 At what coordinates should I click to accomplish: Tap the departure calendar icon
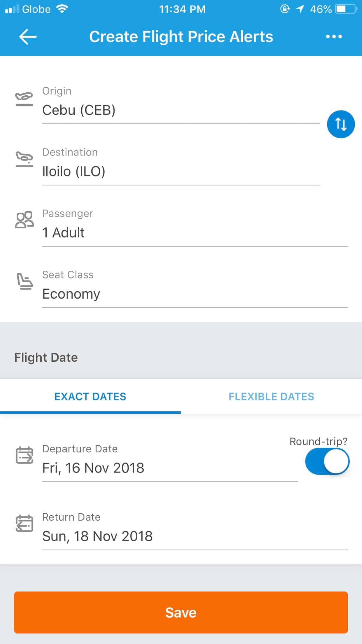point(24,455)
